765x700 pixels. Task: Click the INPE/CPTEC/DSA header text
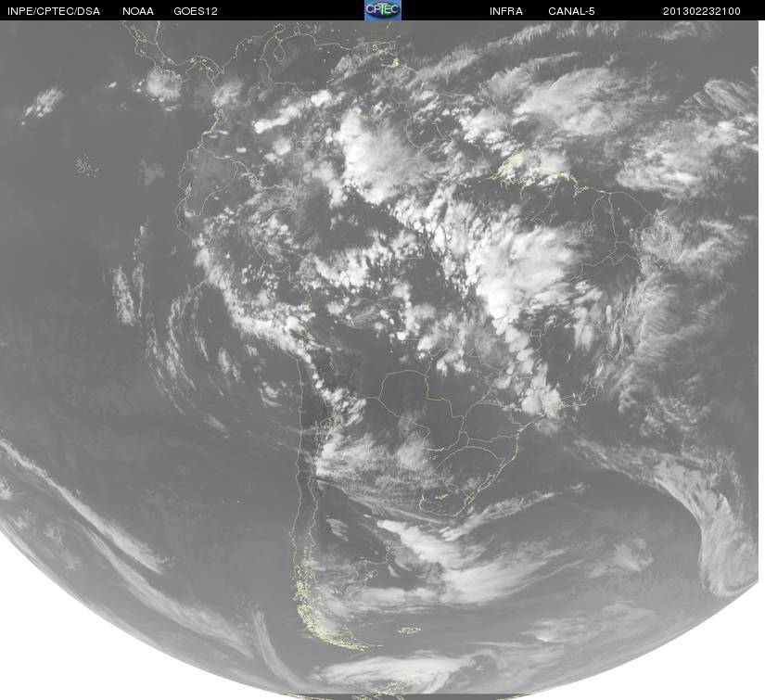pyautogui.click(x=54, y=11)
